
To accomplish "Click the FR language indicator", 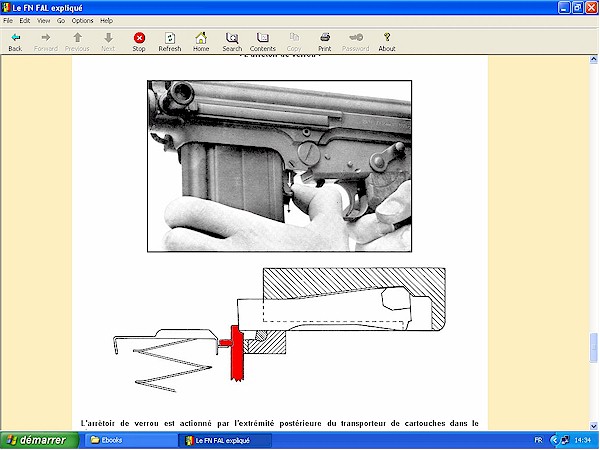I will point(538,440).
